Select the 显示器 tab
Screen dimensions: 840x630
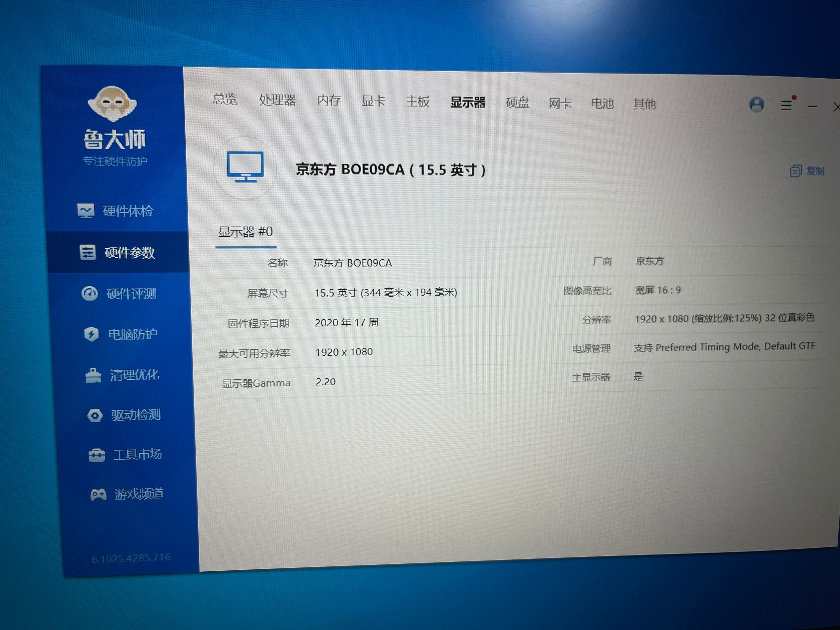[467, 102]
